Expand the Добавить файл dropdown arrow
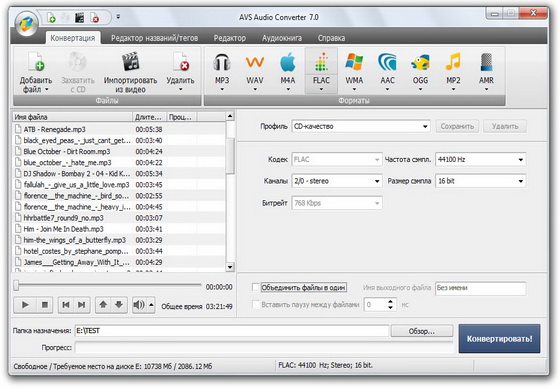The height and width of the screenshot is (388, 560). (46, 89)
